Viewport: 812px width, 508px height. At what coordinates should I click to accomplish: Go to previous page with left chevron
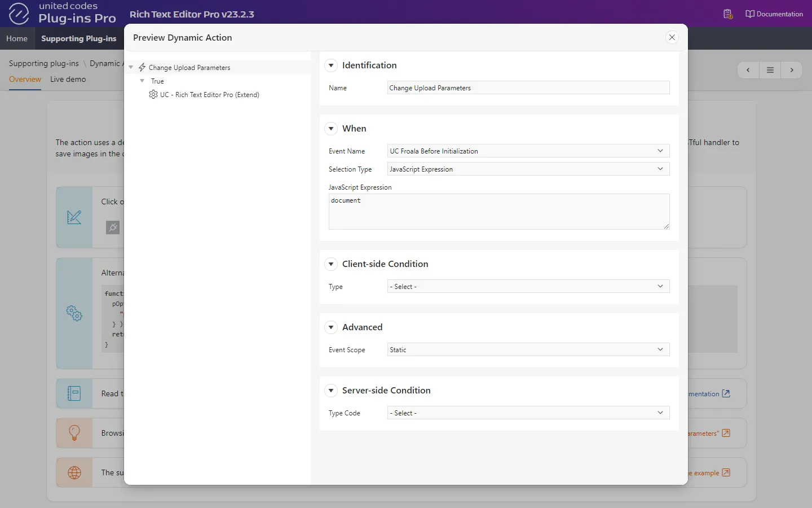pos(748,70)
